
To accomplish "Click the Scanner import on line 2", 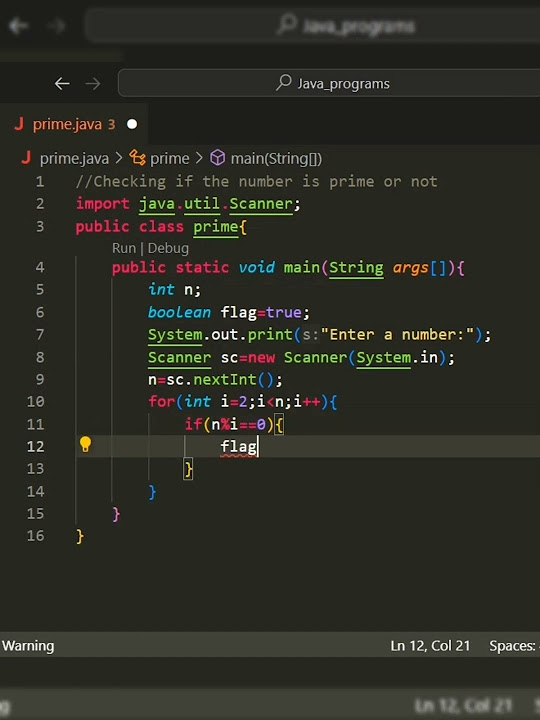I will click(x=260, y=204).
